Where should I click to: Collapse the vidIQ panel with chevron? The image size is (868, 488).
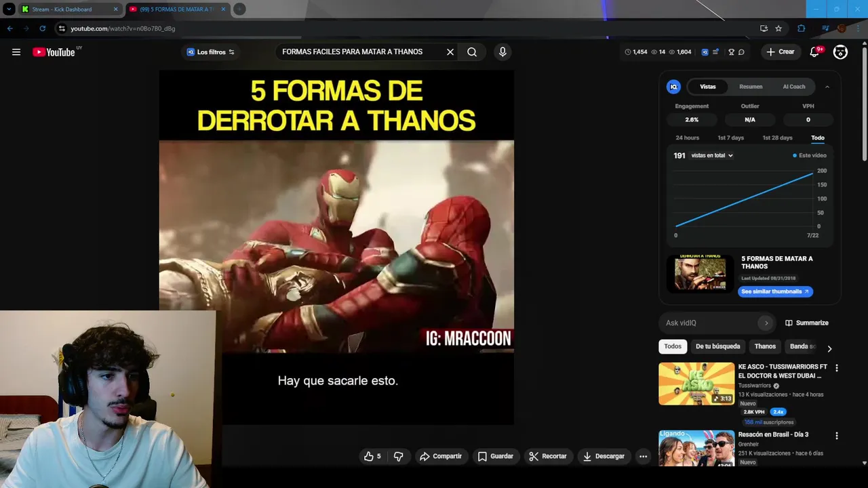tap(827, 87)
